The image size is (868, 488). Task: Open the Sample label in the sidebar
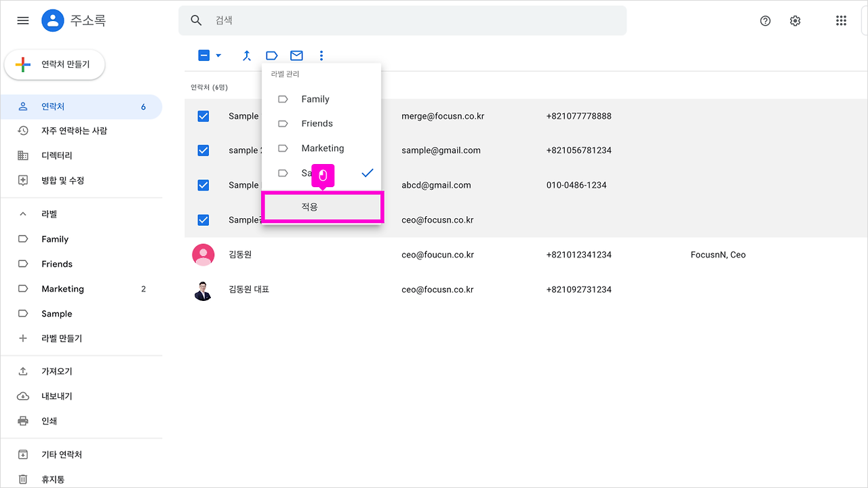click(81, 314)
